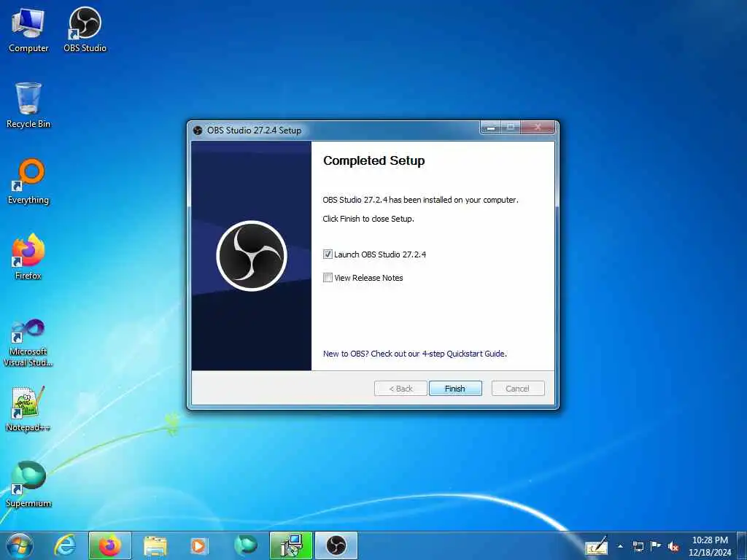The image size is (747, 560).
Task: Click the OBS Studio taskbar button
Action: click(336, 545)
